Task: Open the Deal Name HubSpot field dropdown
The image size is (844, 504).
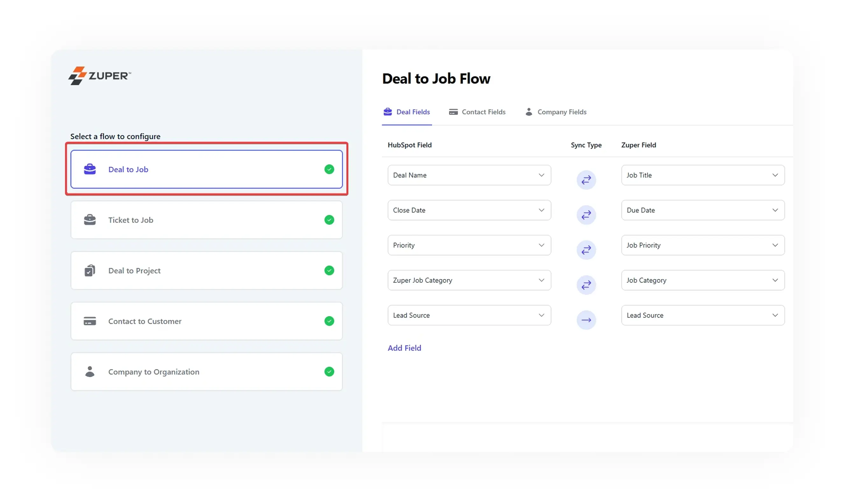Action: (469, 175)
